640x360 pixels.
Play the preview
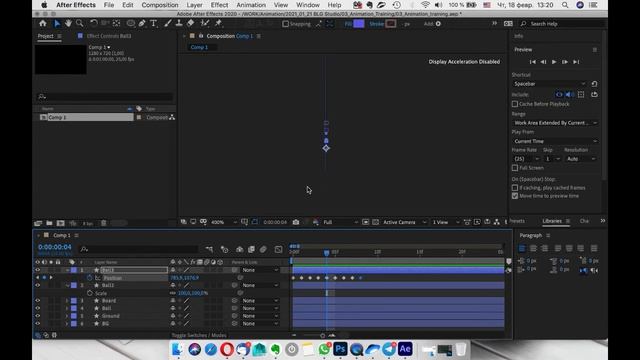pyautogui.click(x=554, y=62)
